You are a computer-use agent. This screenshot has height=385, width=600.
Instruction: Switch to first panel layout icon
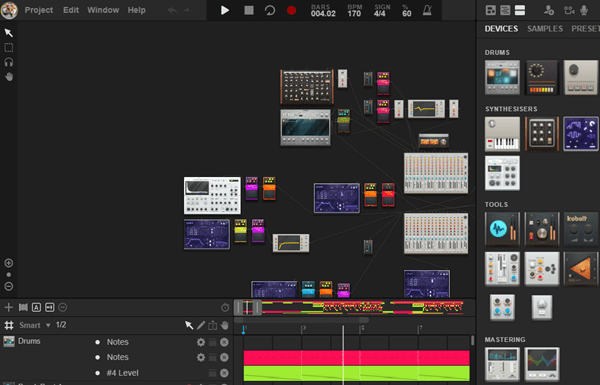coord(491,10)
